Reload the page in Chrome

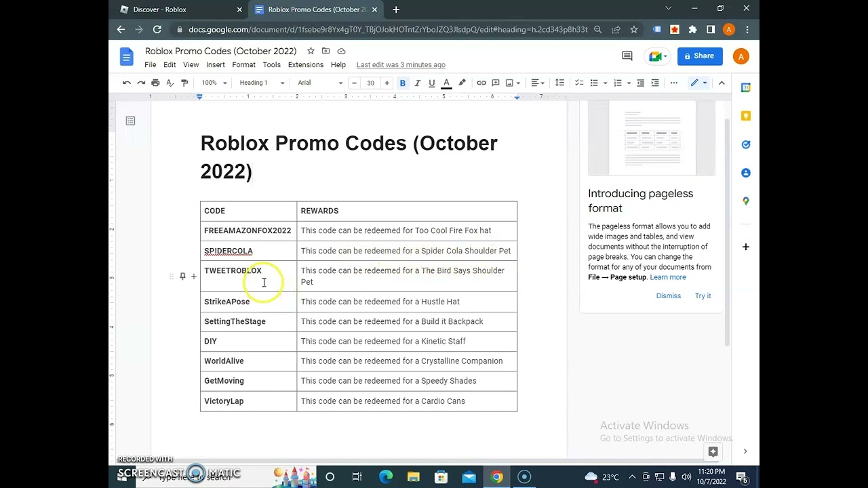point(157,29)
